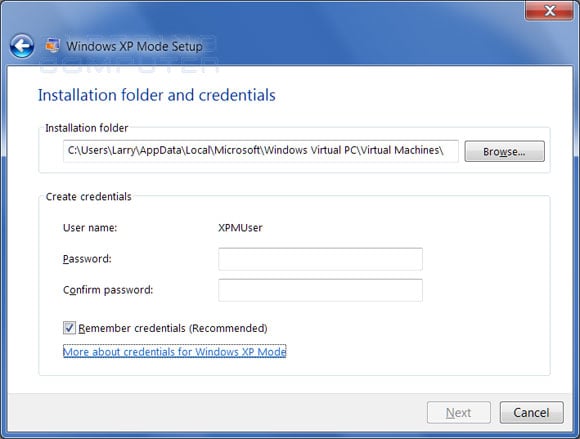The height and width of the screenshot is (439, 580).
Task: Focus the Password input field
Action: tap(320, 259)
